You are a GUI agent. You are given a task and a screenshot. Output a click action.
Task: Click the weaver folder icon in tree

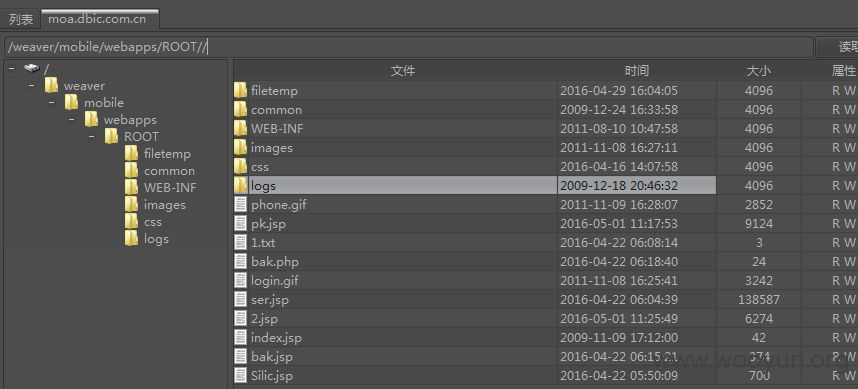(x=51, y=85)
